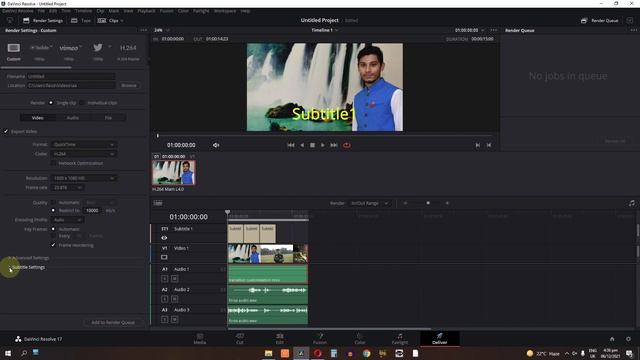Toggle the Render Settings panel button
The width and height of the screenshot is (640, 360).
click(x=43, y=20)
